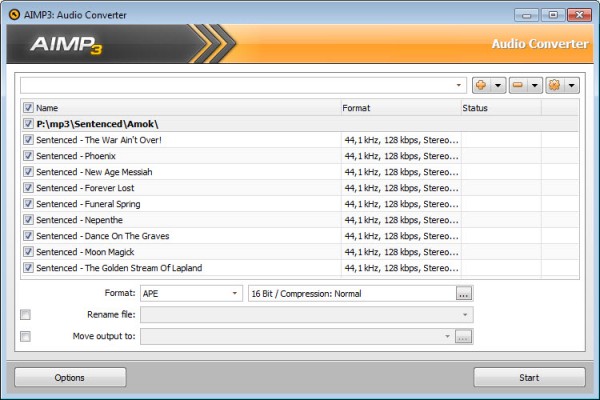
Task: Click browse ellipsis button for Move output
Action: [x=463, y=337]
